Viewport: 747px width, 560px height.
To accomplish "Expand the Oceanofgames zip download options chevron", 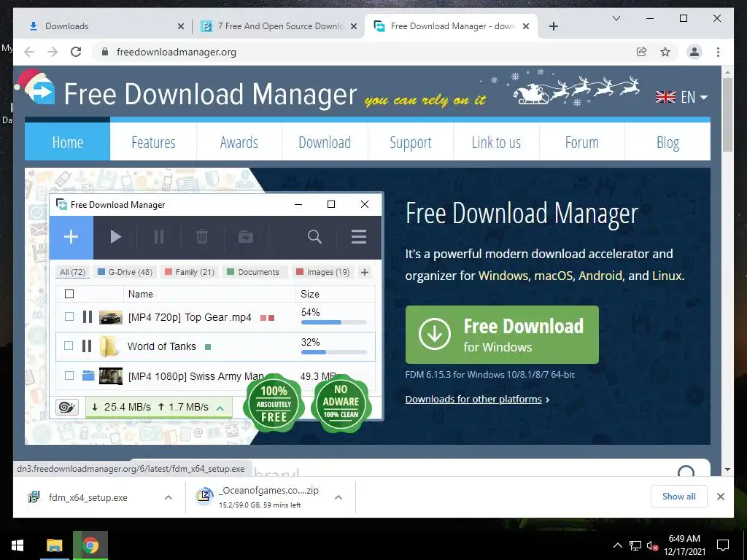I will click(338, 497).
